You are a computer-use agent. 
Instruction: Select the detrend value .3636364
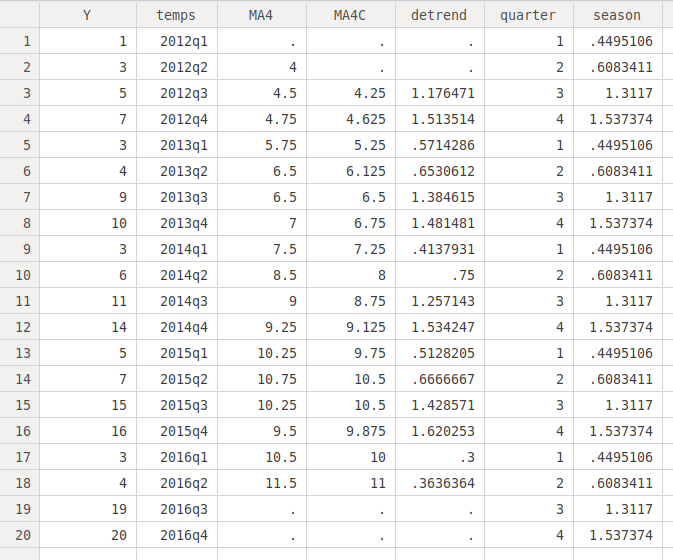pyautogui.click(x=440, y=483)
